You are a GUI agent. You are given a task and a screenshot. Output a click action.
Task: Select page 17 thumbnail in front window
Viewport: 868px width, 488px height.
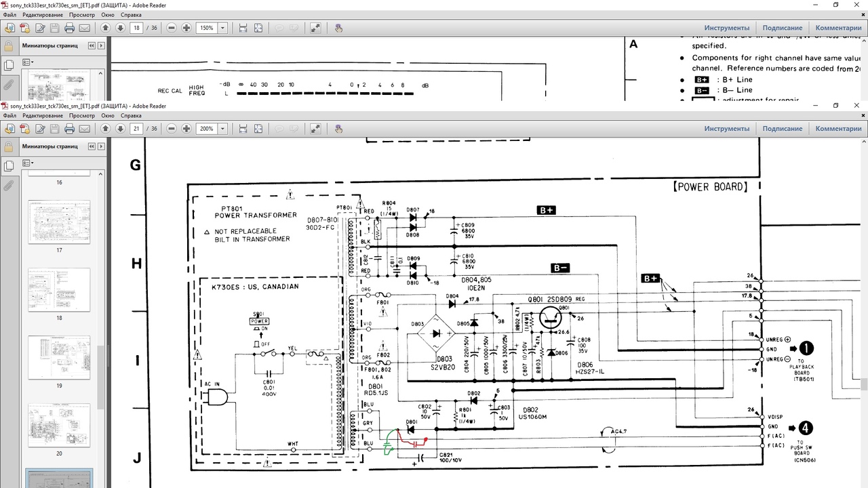(59, 222)
